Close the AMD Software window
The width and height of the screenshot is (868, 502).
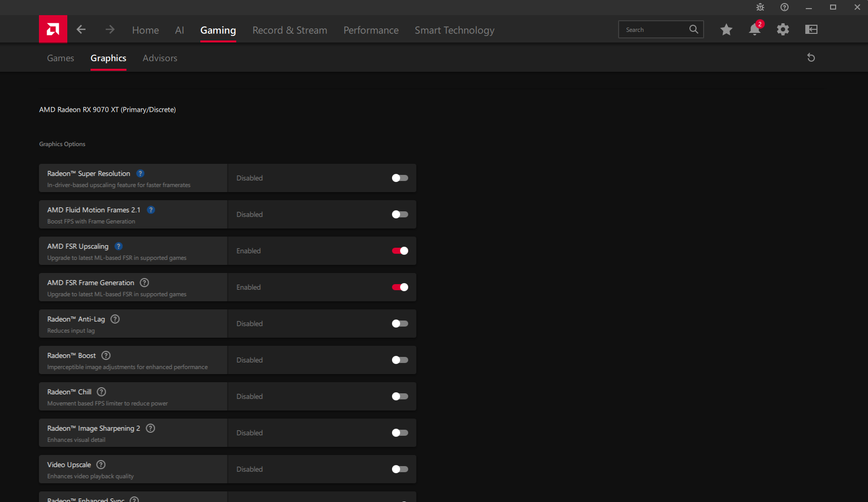click(857, 7)
